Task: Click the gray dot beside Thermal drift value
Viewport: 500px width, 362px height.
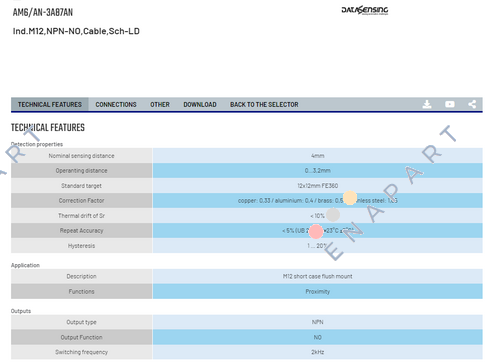Action: tap(333, 215)
